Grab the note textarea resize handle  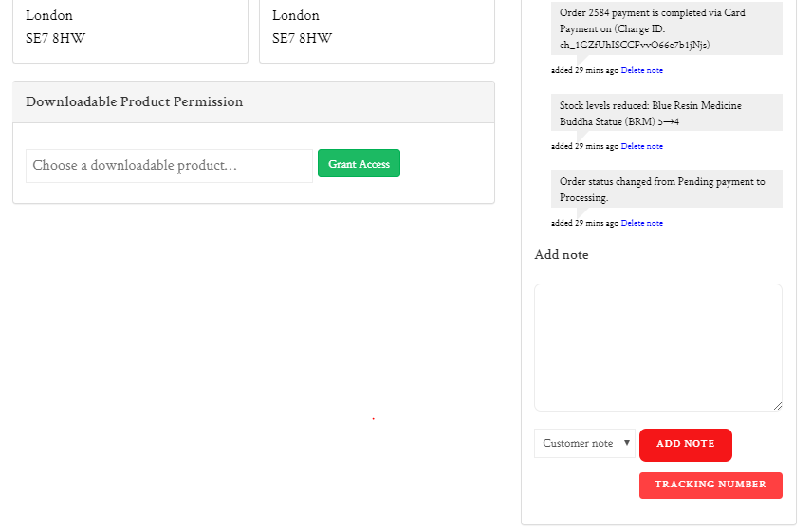[x=778, y=406]
